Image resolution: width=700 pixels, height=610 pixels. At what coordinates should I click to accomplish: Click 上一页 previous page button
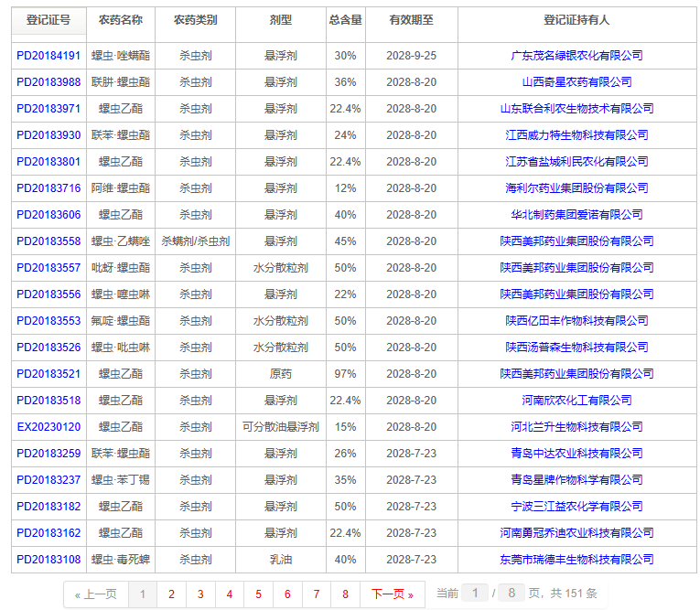(x=96, y=594)
